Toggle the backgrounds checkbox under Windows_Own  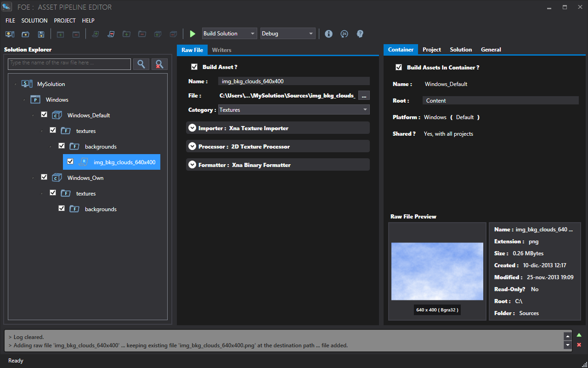(62, 208)
